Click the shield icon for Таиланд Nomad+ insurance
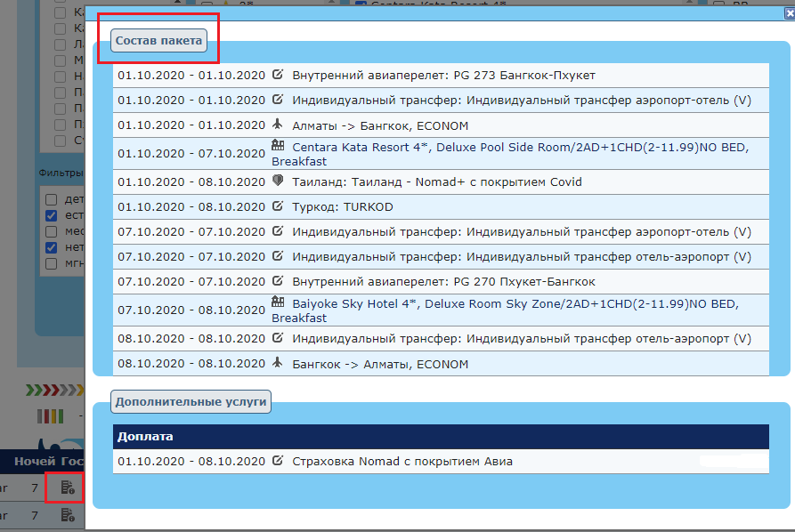The height and width of the screenshot is (532, 795). coord(278,181)
